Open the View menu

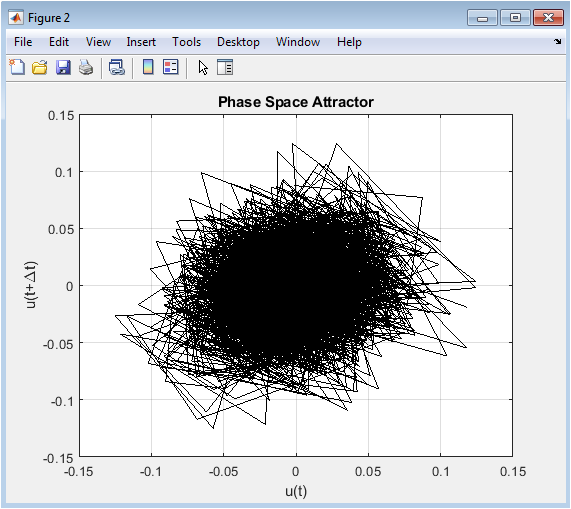pyautogui.click(x=98, y=42)
